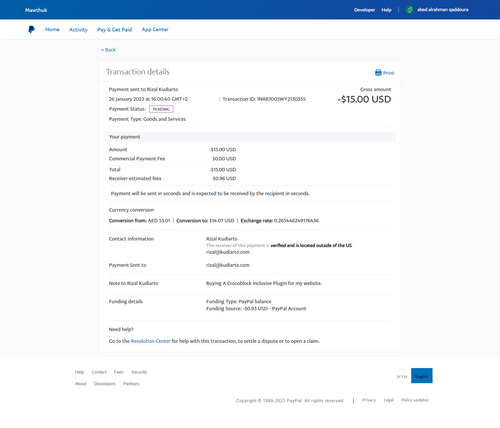
Task: Click the green shield account icon
Action: [410, 10]
